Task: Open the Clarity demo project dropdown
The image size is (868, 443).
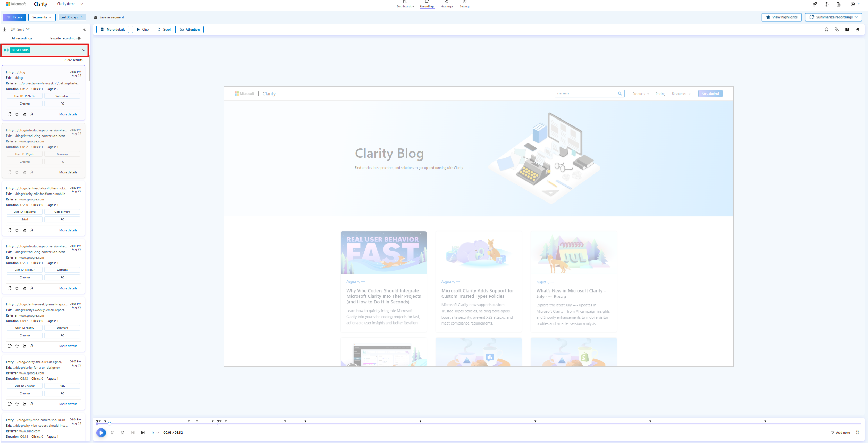Action: tap(70, 4)
